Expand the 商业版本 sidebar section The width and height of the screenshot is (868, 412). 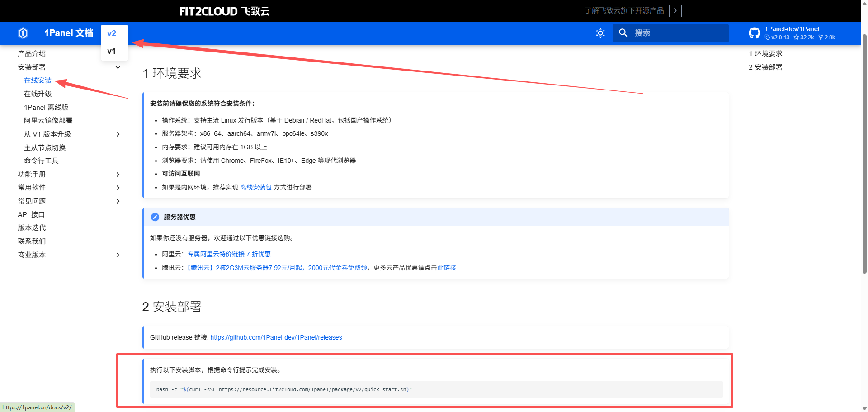point(118,255)
